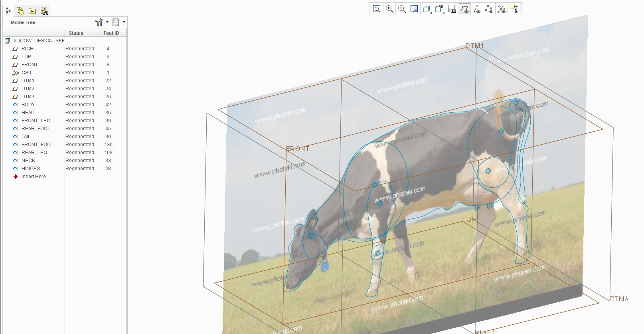Select the TAIL sketch feature
Viewport: 644px width, 334px height.
pyautogui.click(x=26, y=137)
